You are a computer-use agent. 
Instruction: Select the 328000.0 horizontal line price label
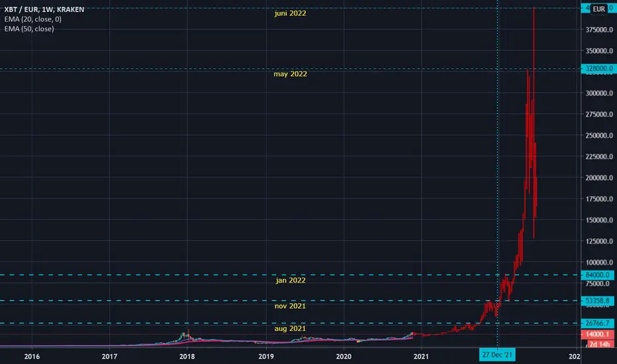[x=598, y=68]
